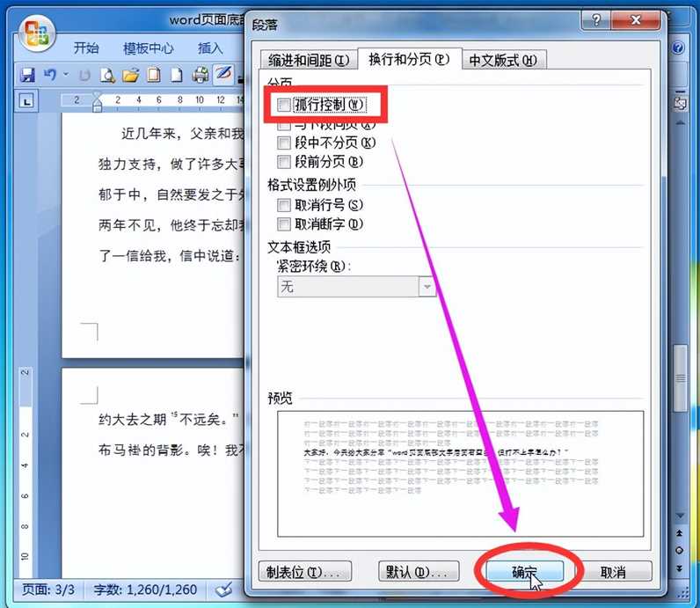Viewport: 700px width, 608px height.
Task: Expand the Undo history dropdown arrow
Action: coord(64,76)
